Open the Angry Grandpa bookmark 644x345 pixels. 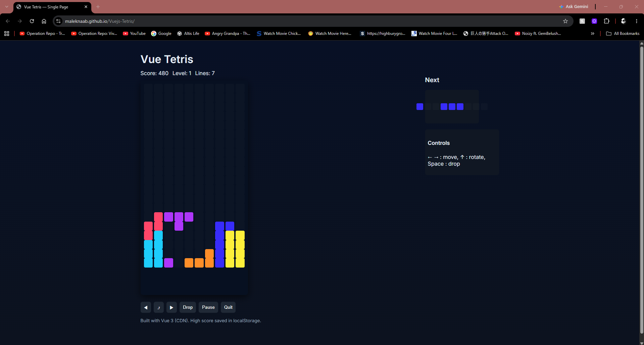[x=228, y=34]
